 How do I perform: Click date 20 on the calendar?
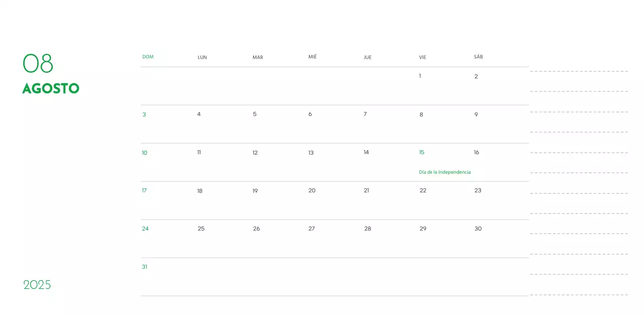coord(312,190)
